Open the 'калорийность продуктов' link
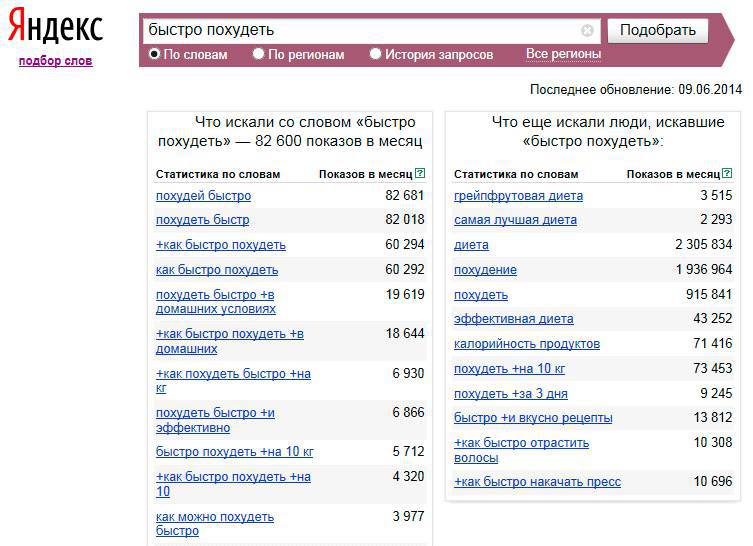753x546 pixels. coord(527,344)
